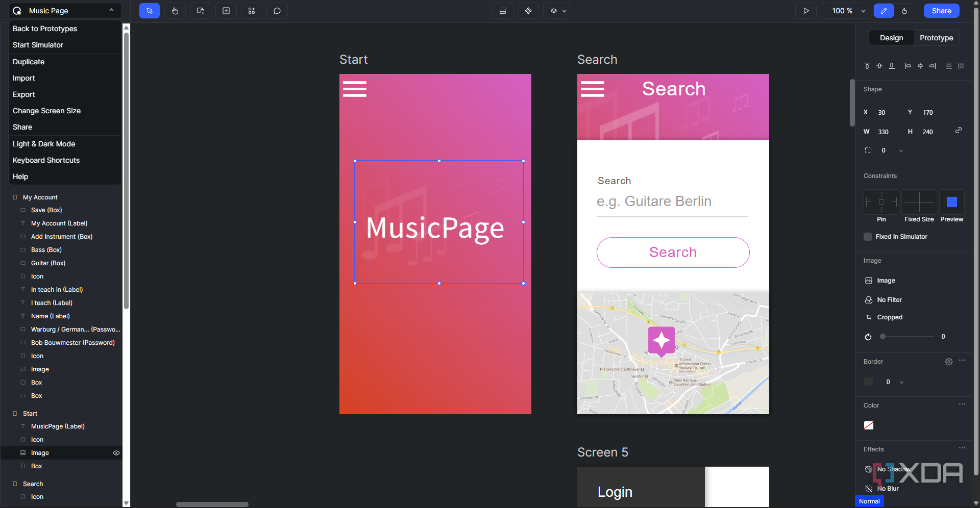
Task: Click the X position value 30
Action: (882, 113)
